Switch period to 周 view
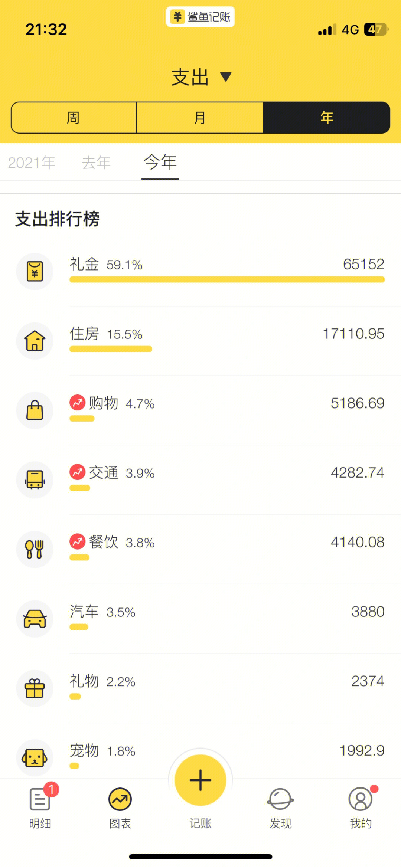 (x=74, y=118)
